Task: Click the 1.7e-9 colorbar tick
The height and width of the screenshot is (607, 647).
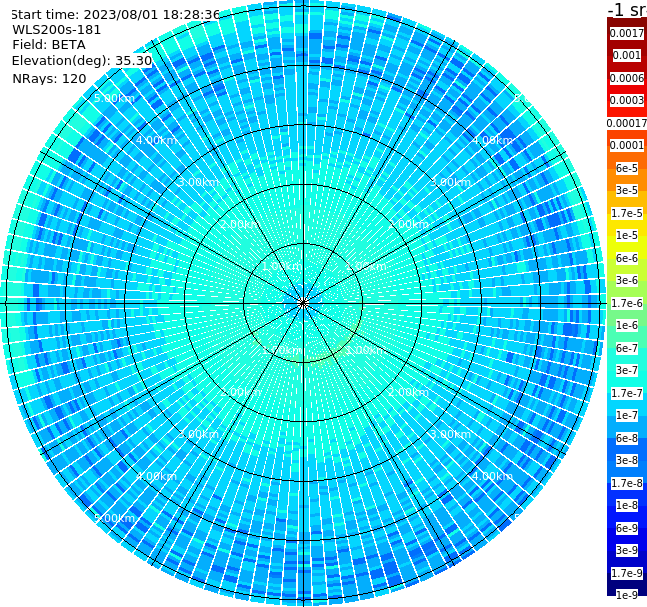Action: pos(627,573)
